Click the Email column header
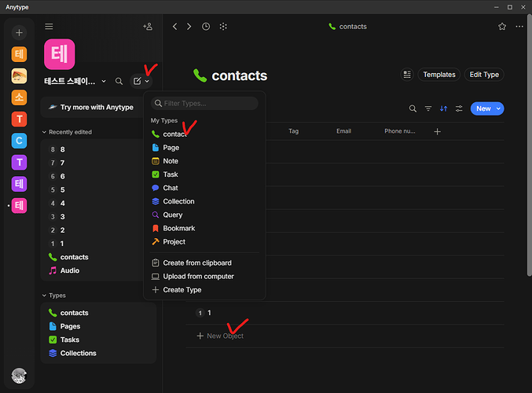Image resolution: width=532 pixels, height=393 pixels. pos(343,131)
